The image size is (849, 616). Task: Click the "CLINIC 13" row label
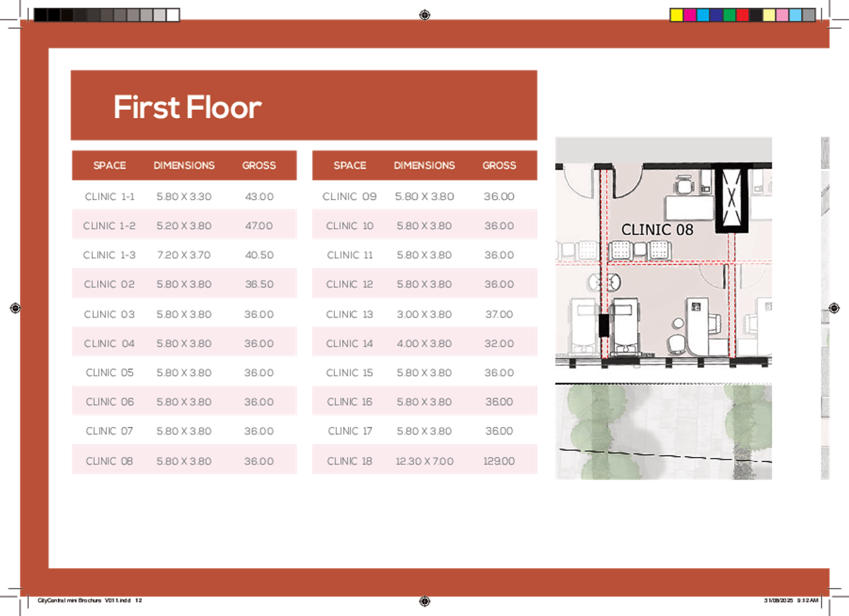(x=350, y=314)
